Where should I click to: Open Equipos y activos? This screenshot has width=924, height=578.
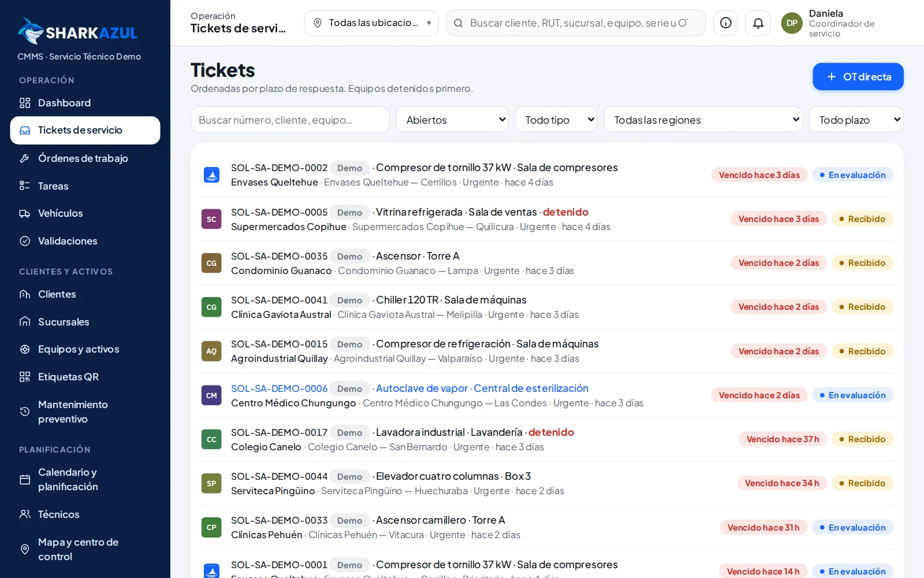pos(85,349)
